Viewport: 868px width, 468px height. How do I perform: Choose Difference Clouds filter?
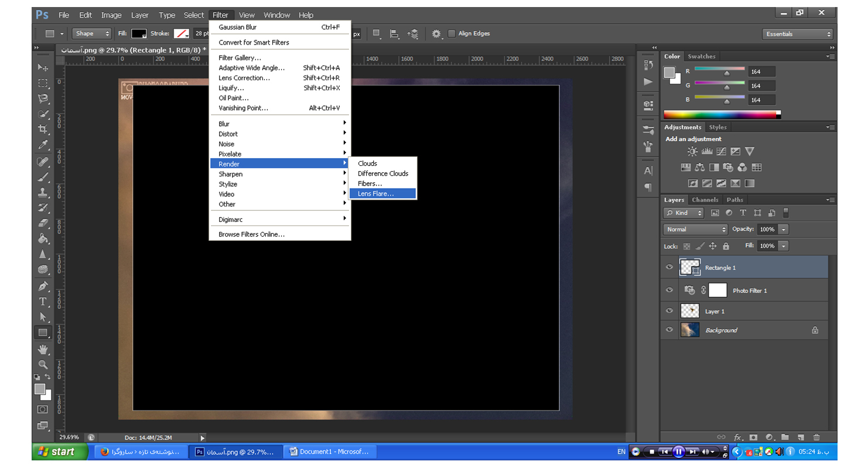[x=382, y=173]
